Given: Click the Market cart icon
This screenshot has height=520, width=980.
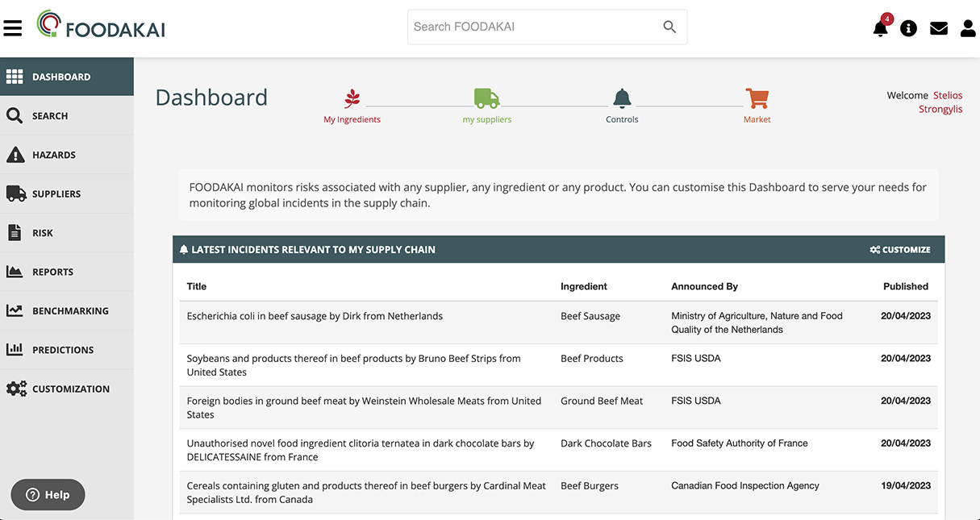Looking at the screenshot, I should click(757, 98).
